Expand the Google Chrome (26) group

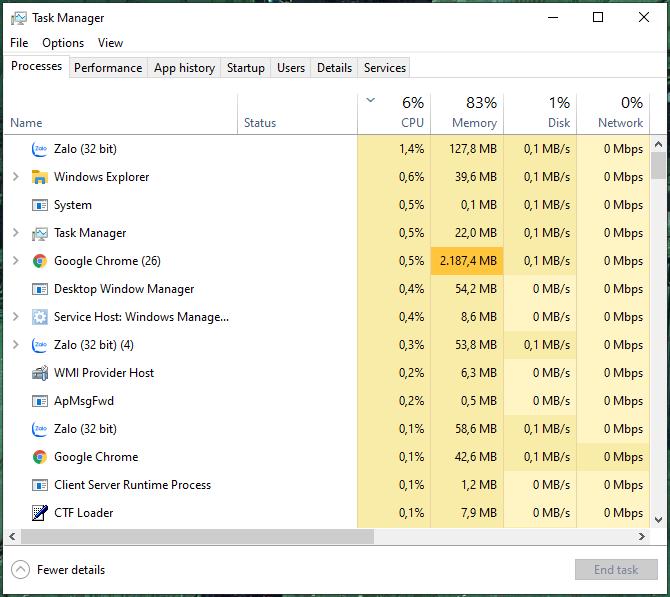pos(15,261)
